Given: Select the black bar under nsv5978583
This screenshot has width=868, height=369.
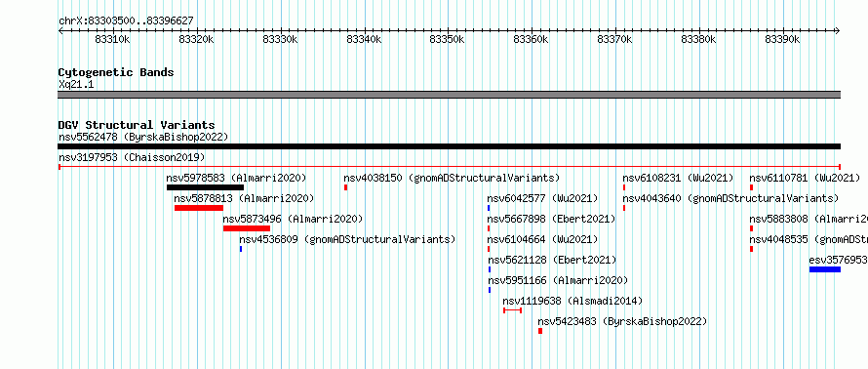Looking at the screenshot, I should (x=206, y=187).
